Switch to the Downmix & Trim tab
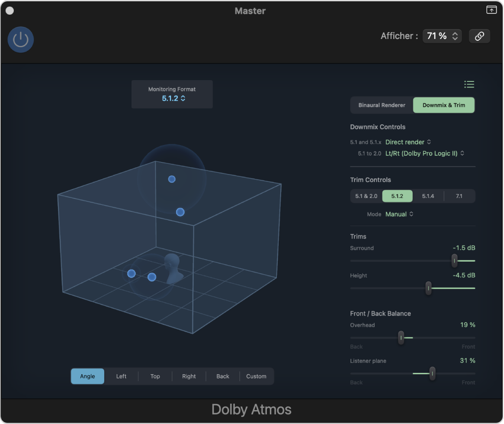The height and width of the screenshot is (424, 504). tap(443, 105)
